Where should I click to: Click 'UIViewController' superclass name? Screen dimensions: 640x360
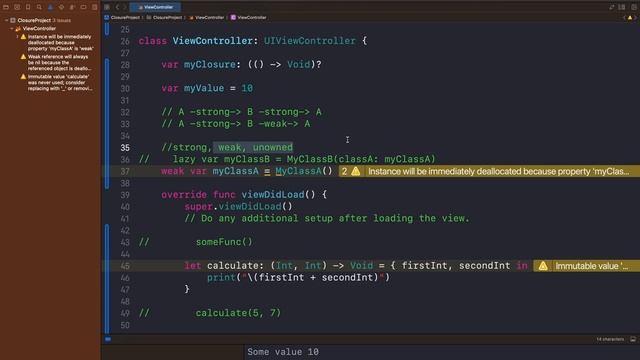[x=310, y=41]
